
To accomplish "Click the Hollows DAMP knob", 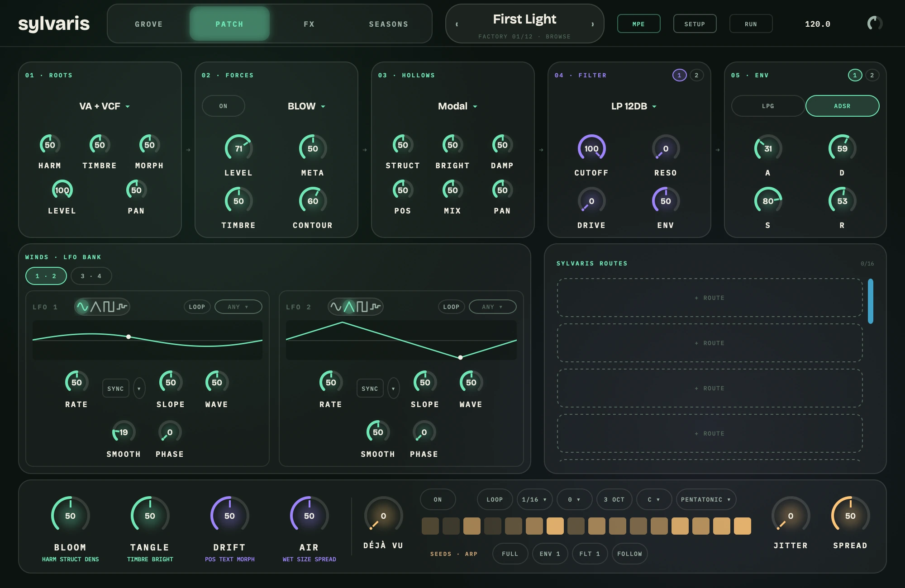I will click(x=502, y=145).
